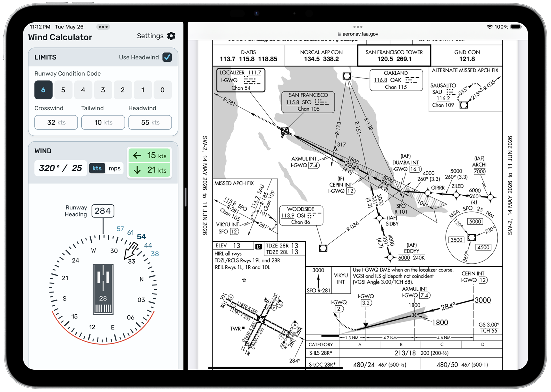This screenshot has width=551, height=392.
Task: Tap the GS 3.00° TCH 55 note
Action: [x=489, y=328]
